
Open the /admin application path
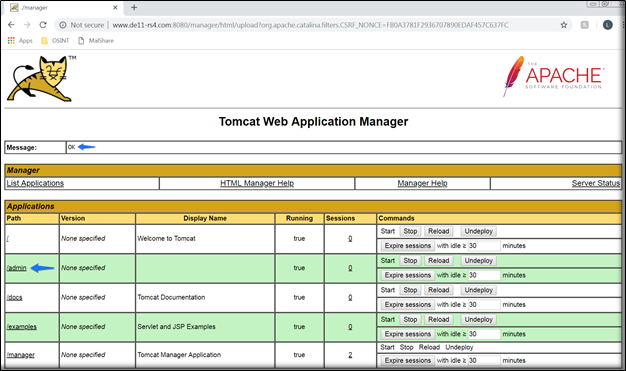coord(16,268)
